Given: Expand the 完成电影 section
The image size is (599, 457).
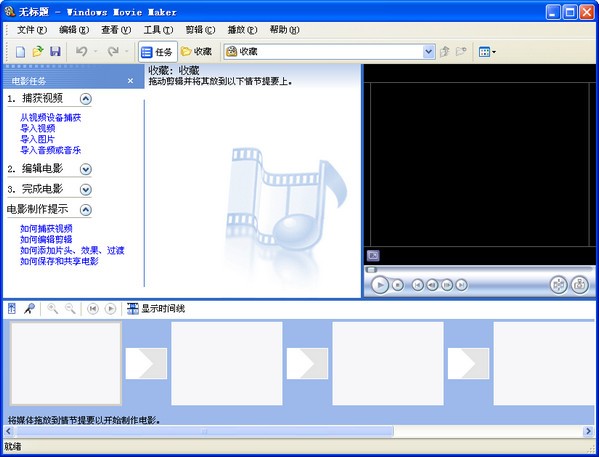Looking at the screenshot, I should 86,190.
